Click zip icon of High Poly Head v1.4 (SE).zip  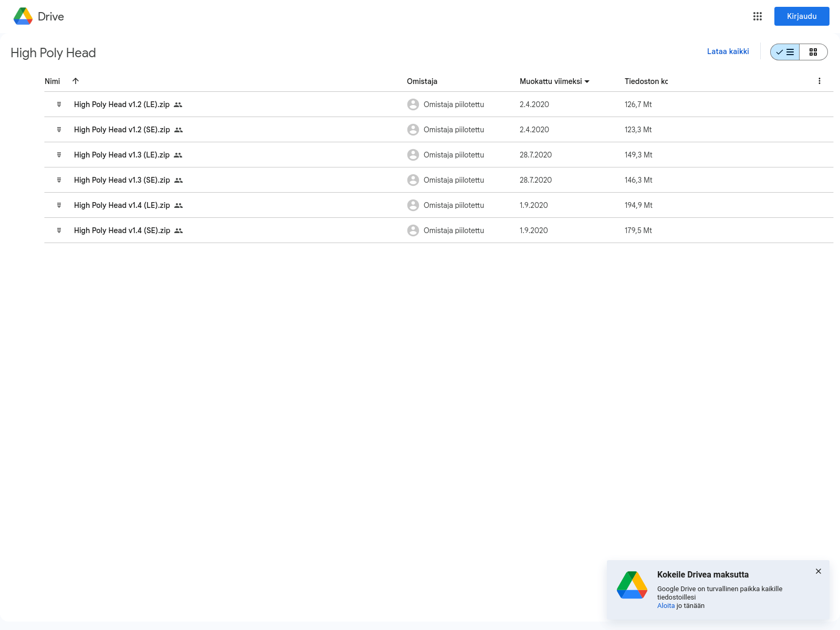[x=59, y=230]
